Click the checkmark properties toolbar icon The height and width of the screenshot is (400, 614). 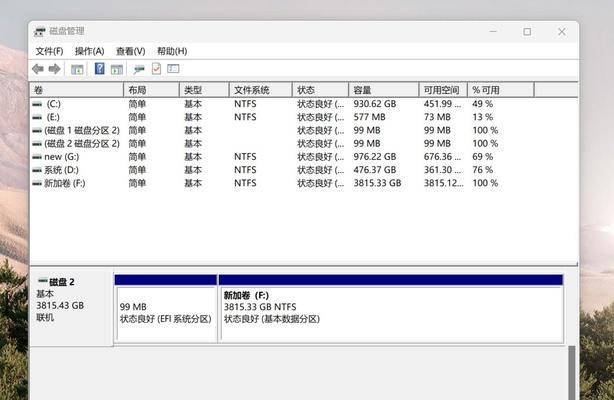point(156,69)
